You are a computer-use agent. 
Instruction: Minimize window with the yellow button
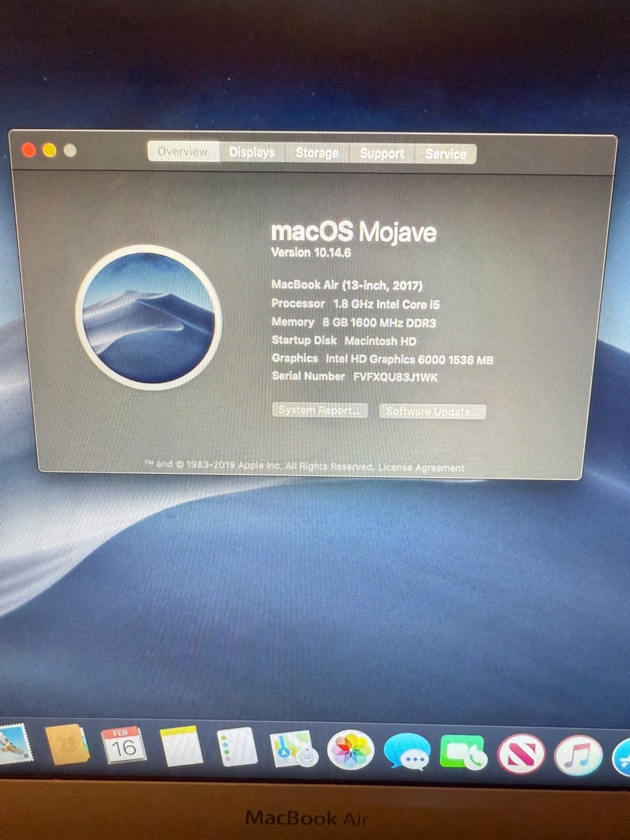(50, 150)
